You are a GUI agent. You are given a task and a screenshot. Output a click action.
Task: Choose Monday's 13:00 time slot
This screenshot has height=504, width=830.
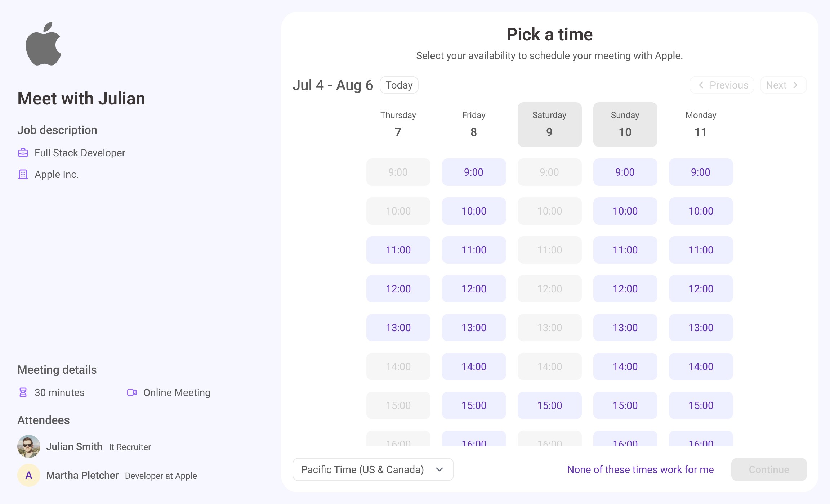coord(701,328)
